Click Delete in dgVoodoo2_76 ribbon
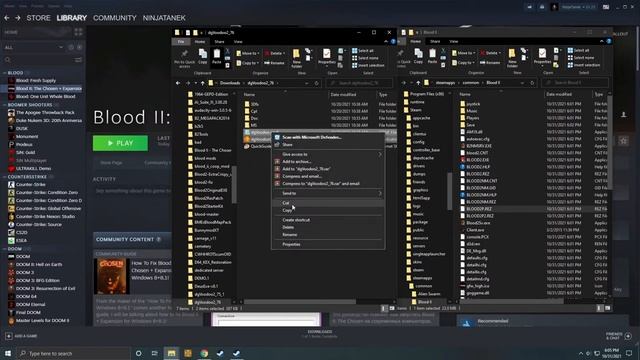 click(x=275, y=53)
